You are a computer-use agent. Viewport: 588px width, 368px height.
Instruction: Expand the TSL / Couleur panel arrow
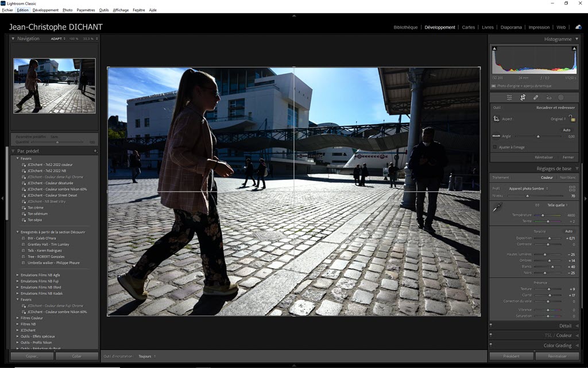(x=577, y=335)
